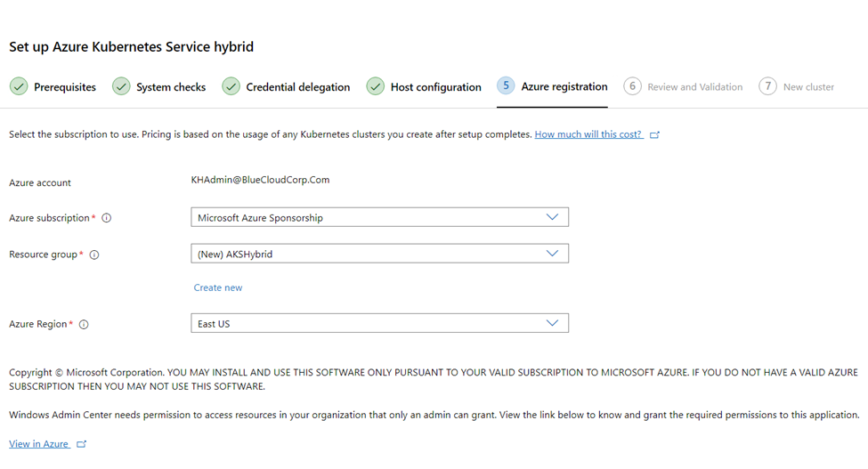The height and width of the screenshot is (469, 868).
Task: Expand the Azure subscription dropdown chevron
Action: 552,217
